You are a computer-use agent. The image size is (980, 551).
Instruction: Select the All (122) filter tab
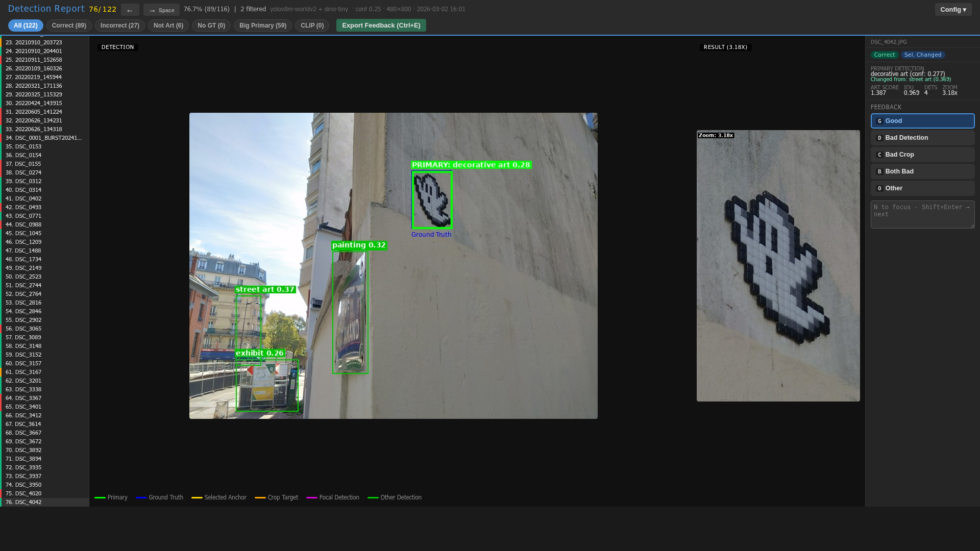pos(26,26)
